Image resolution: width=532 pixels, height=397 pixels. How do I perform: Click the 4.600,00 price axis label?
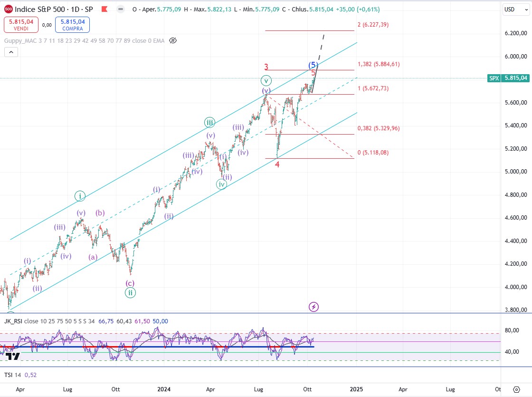[516, 218]
